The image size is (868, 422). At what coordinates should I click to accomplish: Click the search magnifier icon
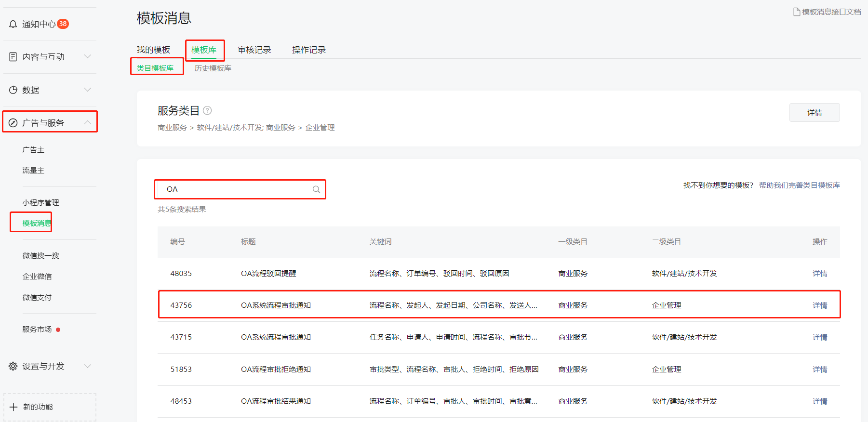tap(316, 189)
